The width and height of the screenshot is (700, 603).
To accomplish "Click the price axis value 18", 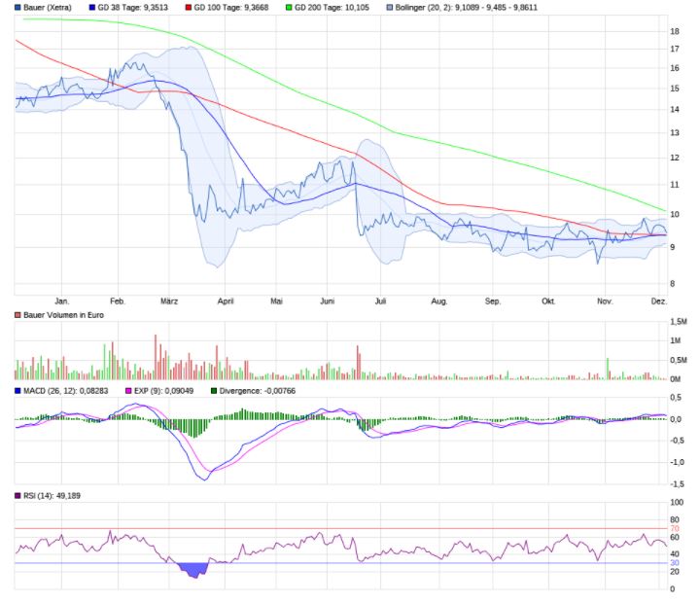I will point(675,31).
